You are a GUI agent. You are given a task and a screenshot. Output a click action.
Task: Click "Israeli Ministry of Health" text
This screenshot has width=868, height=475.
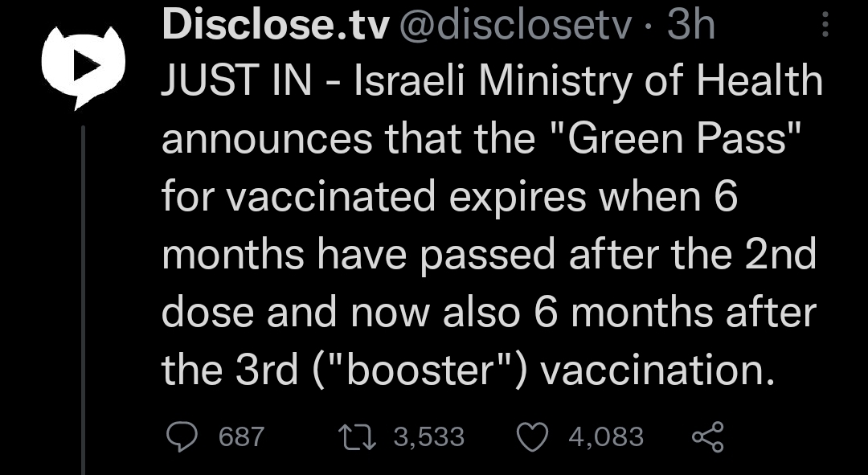click(x=588, y=81)
